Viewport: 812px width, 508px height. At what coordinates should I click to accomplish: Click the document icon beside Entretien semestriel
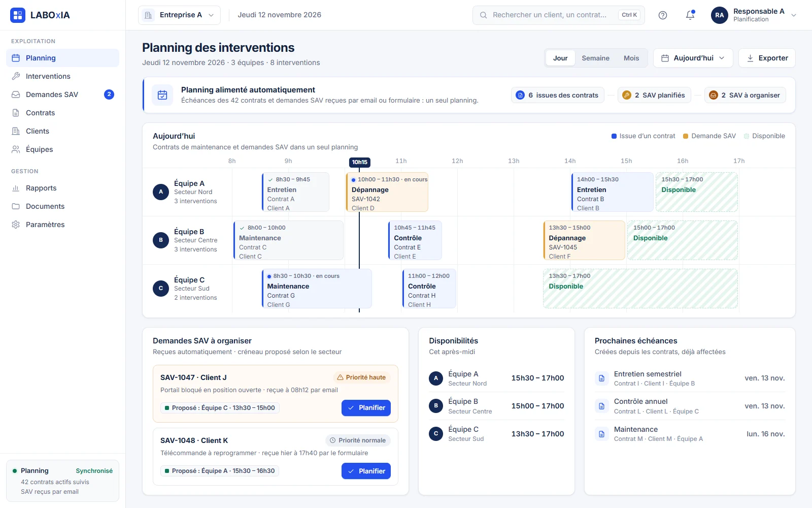tap(602, 378)
